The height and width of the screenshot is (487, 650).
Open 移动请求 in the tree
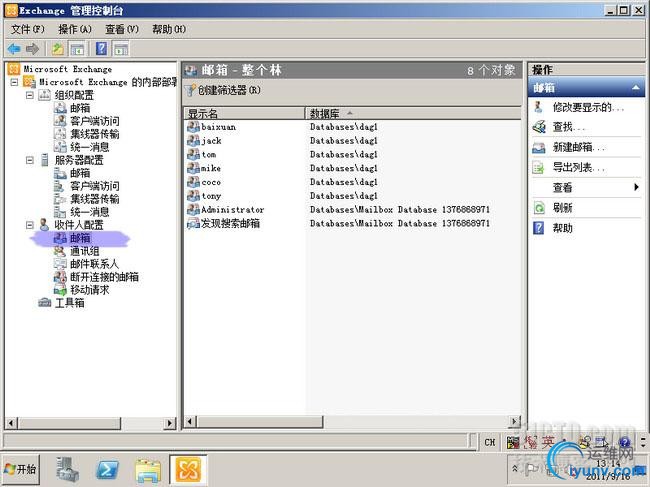pos(90,290)
